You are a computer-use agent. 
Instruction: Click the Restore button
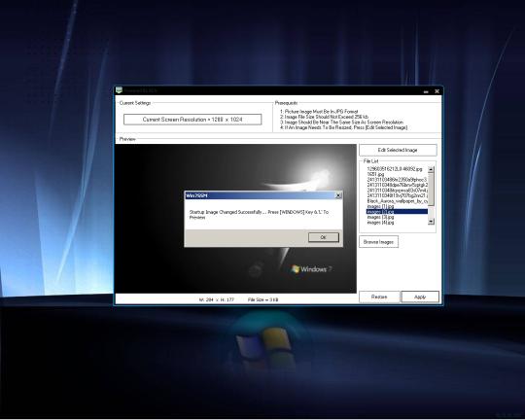[379, 297]
